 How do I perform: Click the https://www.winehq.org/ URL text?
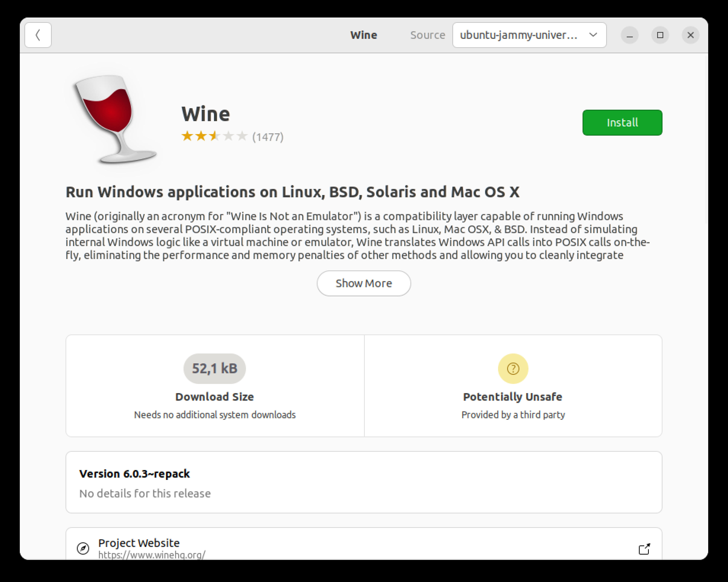[152, 555]
